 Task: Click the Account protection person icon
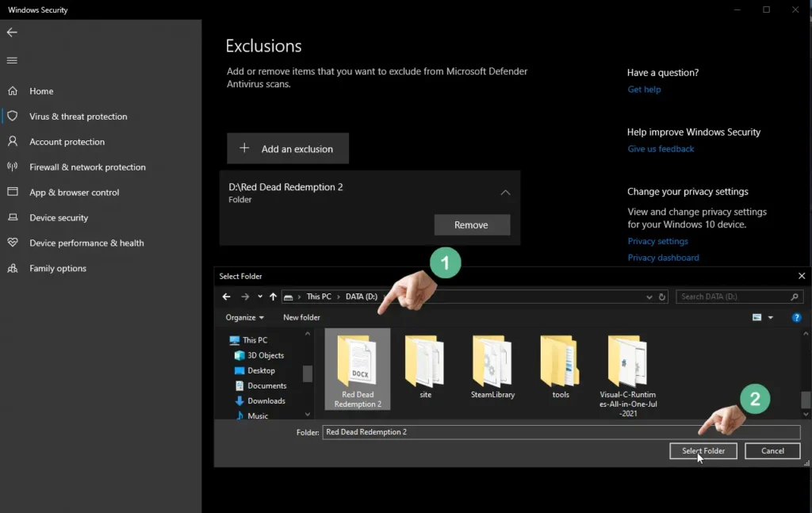[x=13, y=141]
